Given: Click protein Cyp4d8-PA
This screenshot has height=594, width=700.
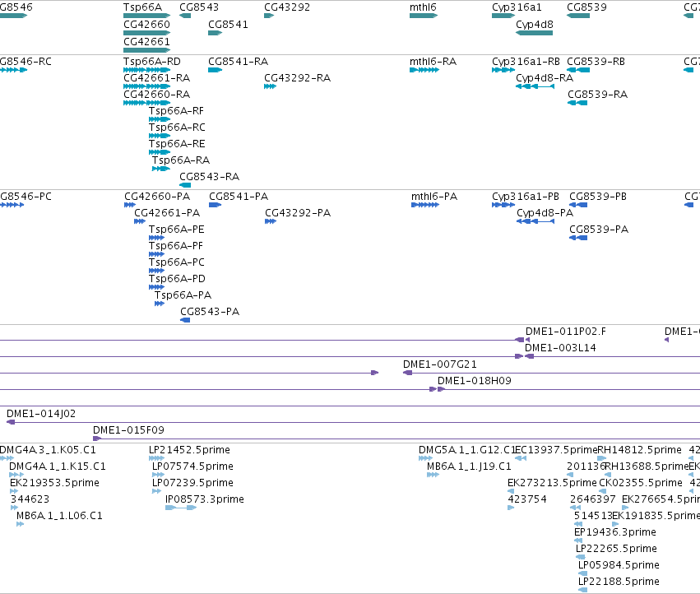Looking at the screenshot, I should pyautogui.click(x=535, y=221).
